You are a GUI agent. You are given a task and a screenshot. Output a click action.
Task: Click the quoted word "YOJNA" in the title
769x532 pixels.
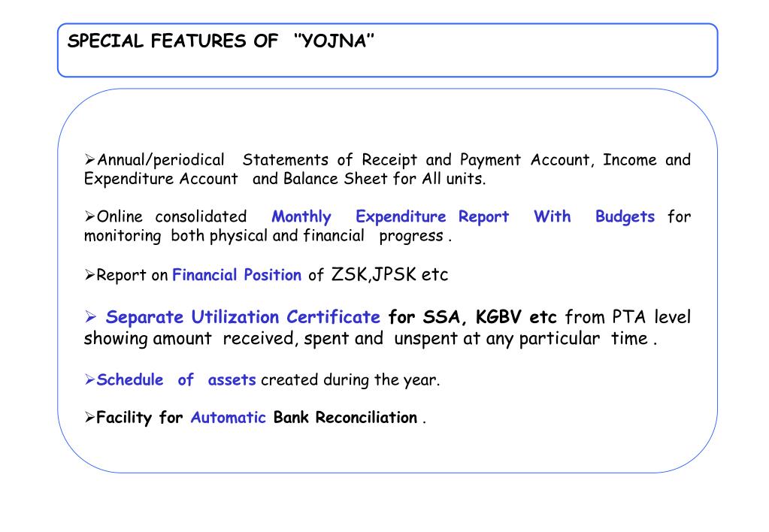[334, 41]
